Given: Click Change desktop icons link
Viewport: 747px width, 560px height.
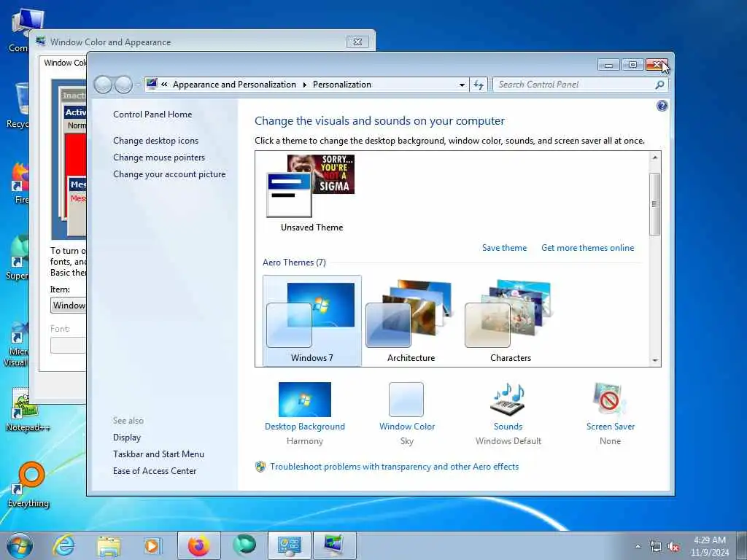Looking at the screenshot, I should click(156, 141).
